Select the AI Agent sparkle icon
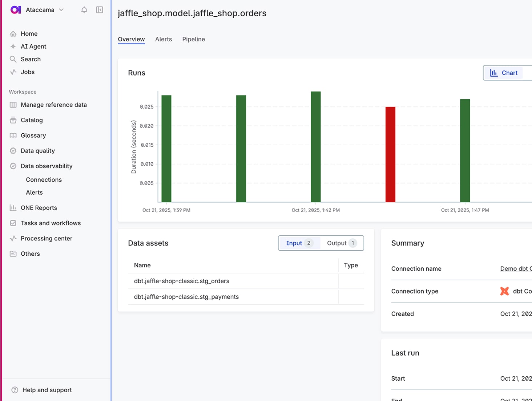The width and height of the screenshot is (532, 401). point(13,46)
